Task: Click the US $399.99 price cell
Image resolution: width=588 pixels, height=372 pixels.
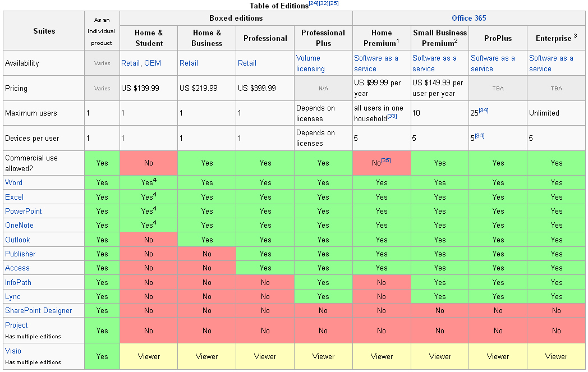Action: tap(265, 88)
